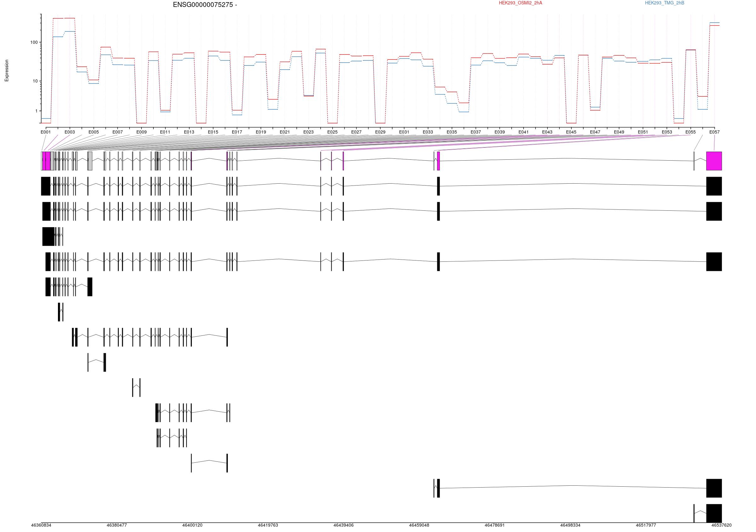Click exon label E021
Viewport: 756px width, 532px height.
pyautogui.click(x=285, y=132)
